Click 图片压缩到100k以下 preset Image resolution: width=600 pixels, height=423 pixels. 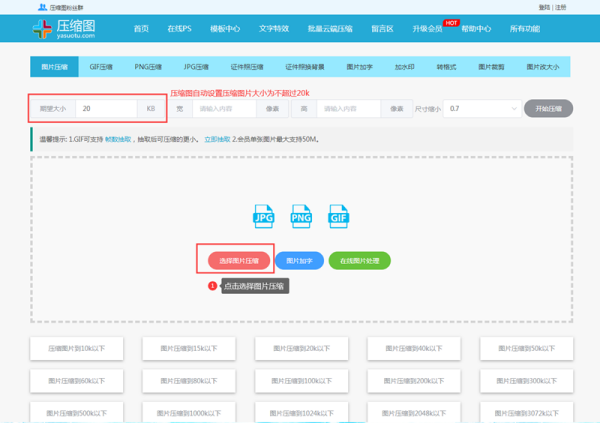coord(302,381)
